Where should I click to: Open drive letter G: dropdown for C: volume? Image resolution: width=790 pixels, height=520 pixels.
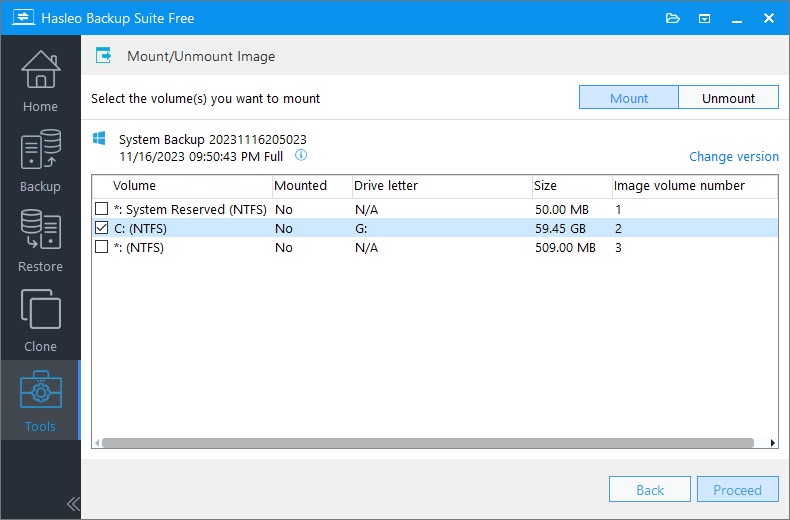[x=440, y=228]
